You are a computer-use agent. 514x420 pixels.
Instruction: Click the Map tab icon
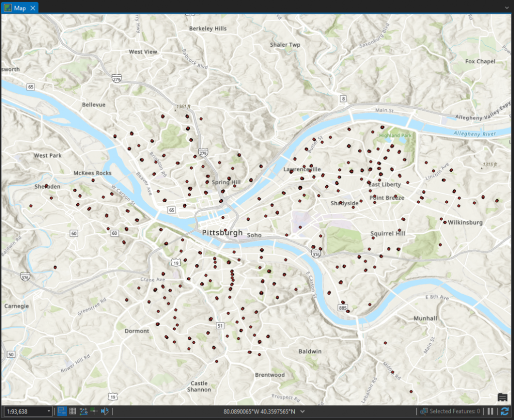(8, 8)
